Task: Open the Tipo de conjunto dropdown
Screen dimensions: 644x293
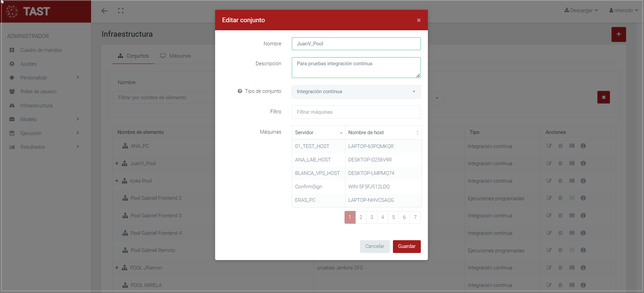Action: point(356,92)
